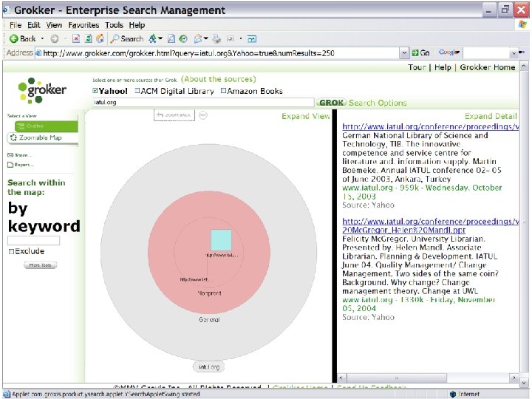
Task: Open the Help link in the page header
Action: click(443, 67)
